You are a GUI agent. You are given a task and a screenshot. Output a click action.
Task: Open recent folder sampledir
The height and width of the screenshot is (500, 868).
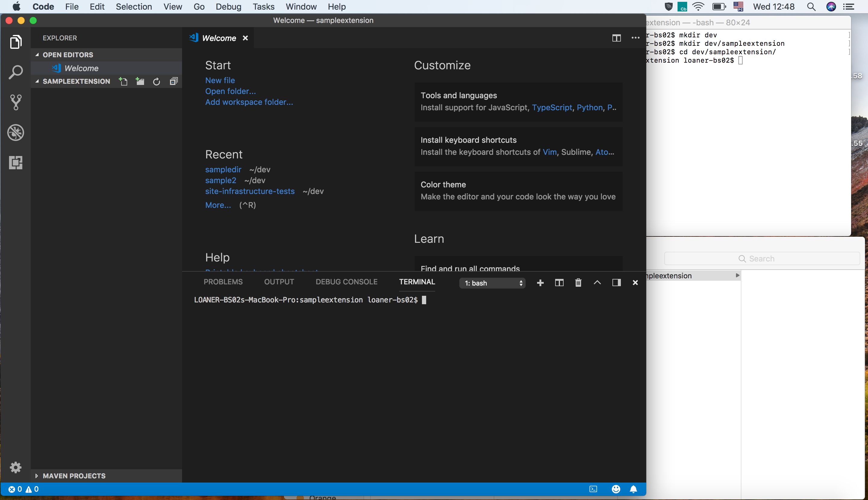[x=223, y=169]
